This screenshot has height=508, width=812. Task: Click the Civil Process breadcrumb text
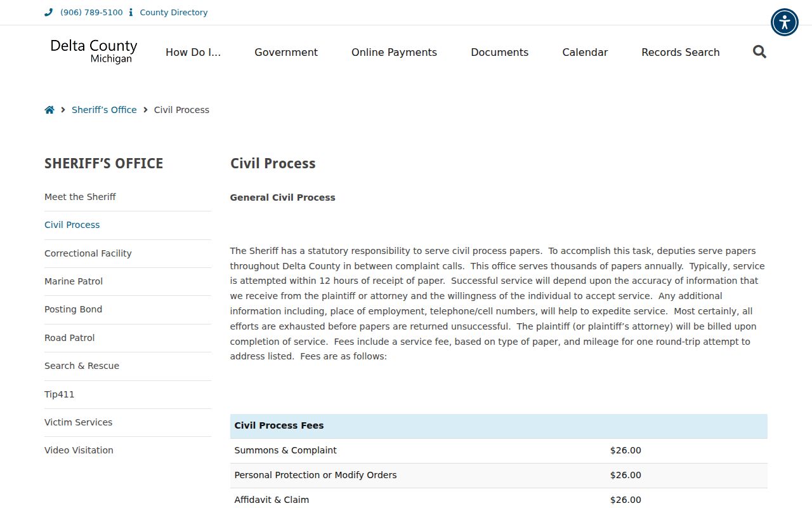pos(181,110)
